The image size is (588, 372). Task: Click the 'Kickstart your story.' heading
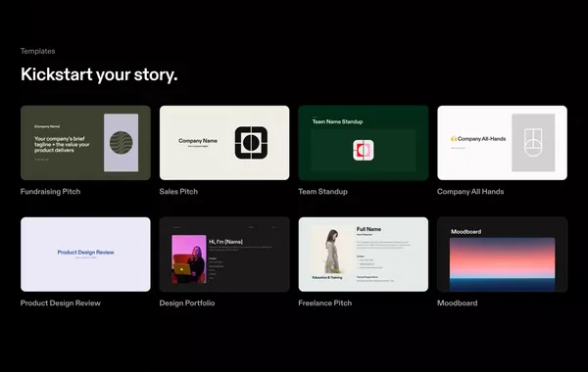tap(99, 74)
